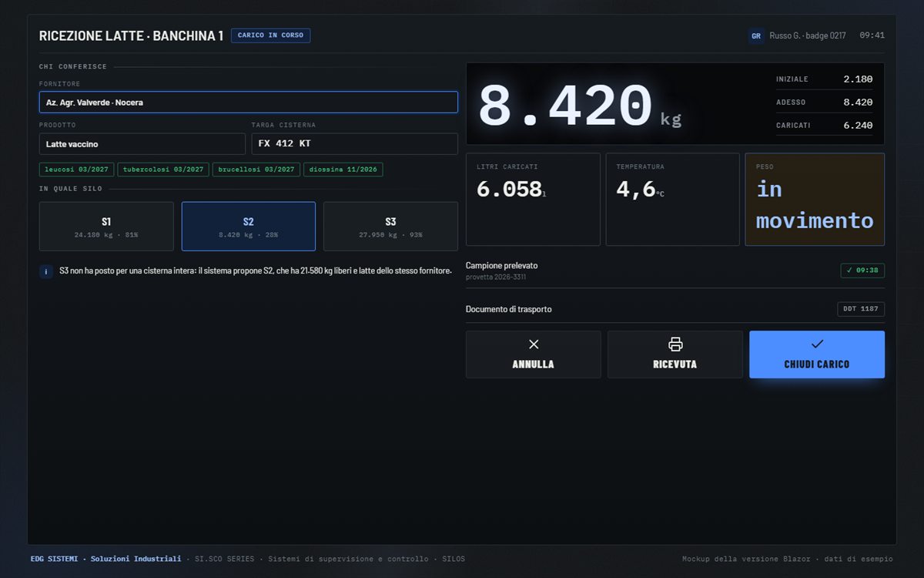This screenshot has height=578, width=924.
Task: Click the Ricezione Latte Banchina 1 title
Action: pyautogui.click(x=131, y=35)
